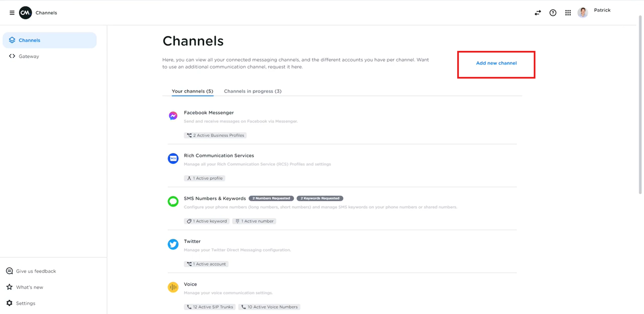The width and height of the screenshot is (644, 314).
Task: Open the help question mark icon
Action: [x=553, y=13]
